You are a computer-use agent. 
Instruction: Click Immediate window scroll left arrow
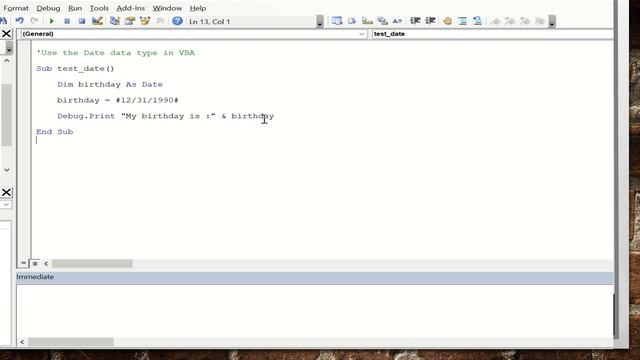tap(22, 342)
